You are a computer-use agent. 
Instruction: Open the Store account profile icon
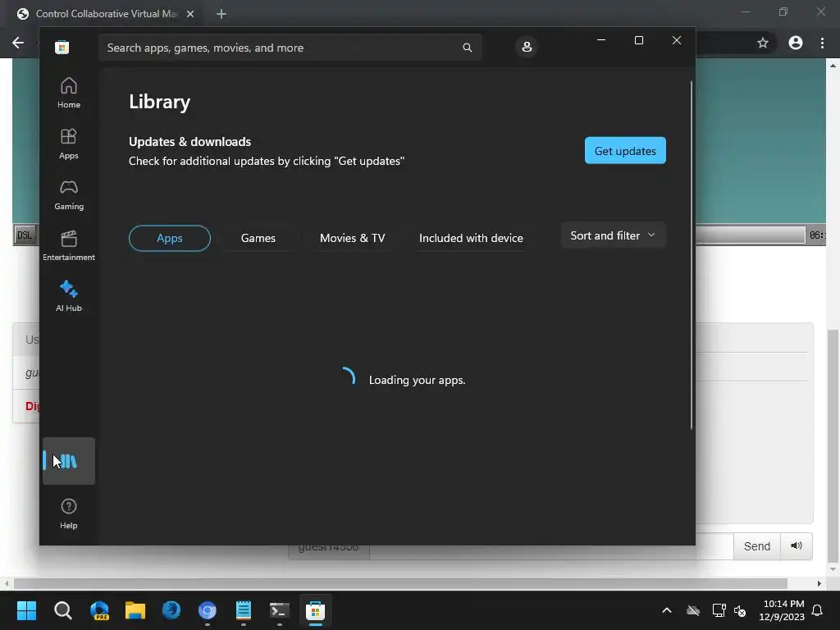[527, 47]
